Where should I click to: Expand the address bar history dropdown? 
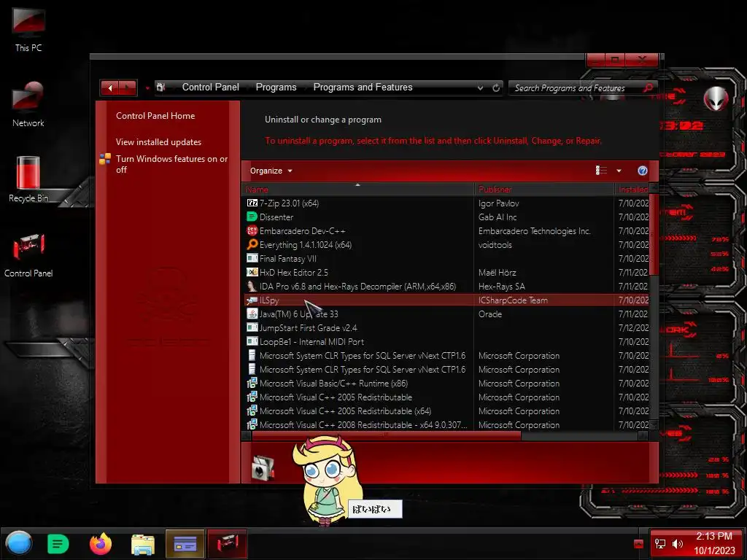(480, 87)
